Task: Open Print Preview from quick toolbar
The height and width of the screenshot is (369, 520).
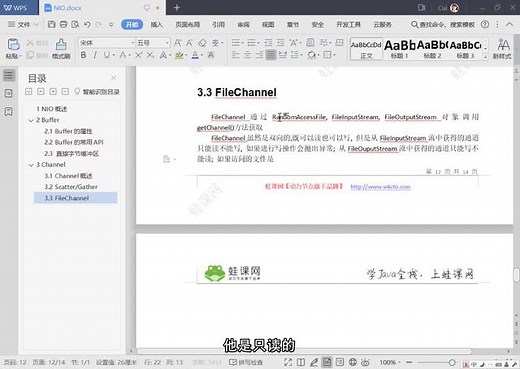Action: (x=75, y=24)
